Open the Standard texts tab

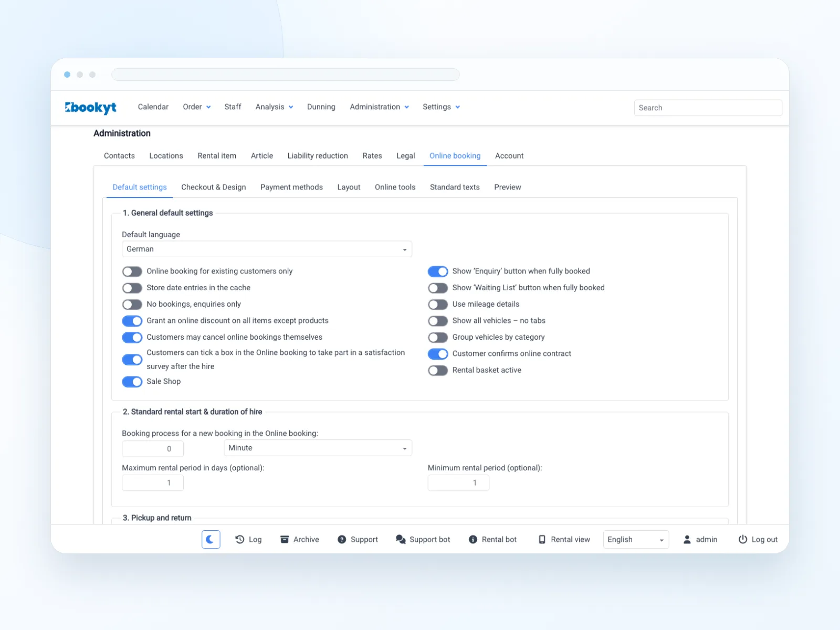pos(455,187)
